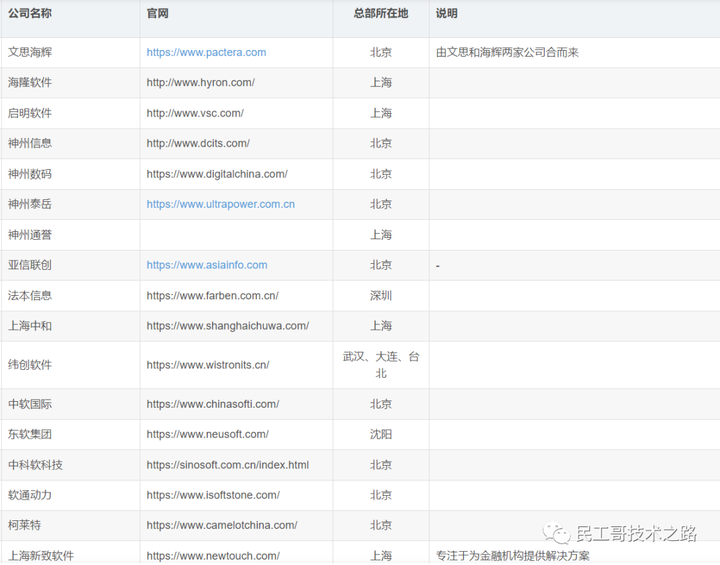Click the http://www.dcits.com/ URL text
The width and height of the screenshot is (720, 565).
tap(198, 143)
